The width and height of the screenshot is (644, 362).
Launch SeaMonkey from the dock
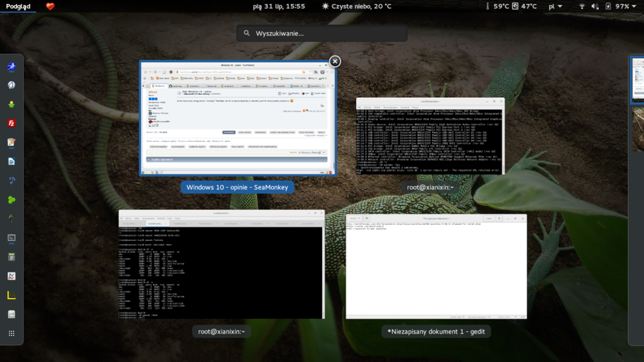(12, 66)
